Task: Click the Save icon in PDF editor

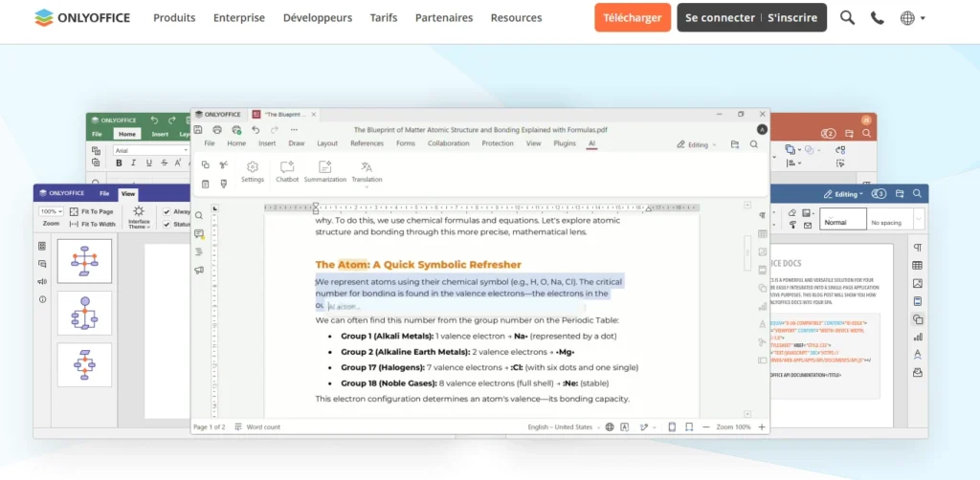Action: click(198, 130)
